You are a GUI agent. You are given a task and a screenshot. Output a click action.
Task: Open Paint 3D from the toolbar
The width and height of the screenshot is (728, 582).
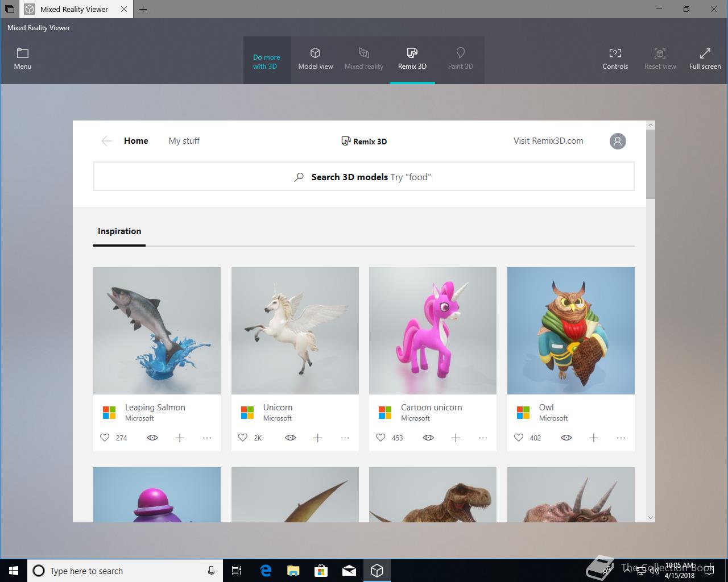pos(461,59)
